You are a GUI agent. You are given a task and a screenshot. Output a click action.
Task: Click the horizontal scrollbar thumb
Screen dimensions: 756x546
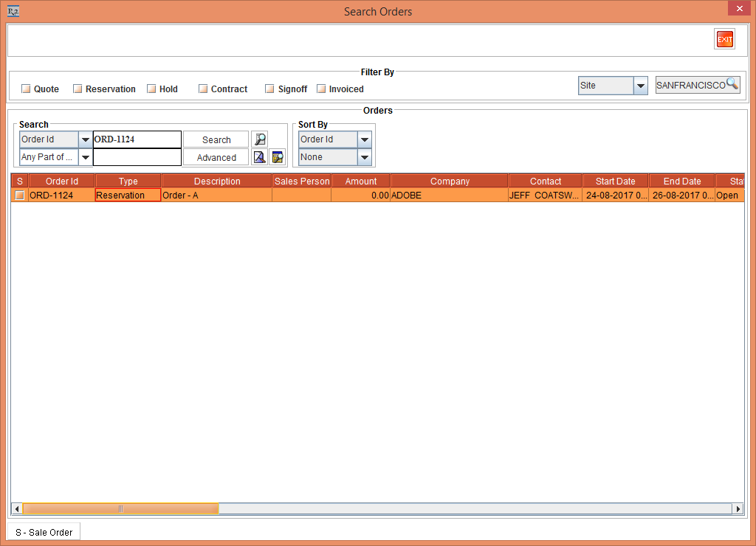(x=121, y=509)
